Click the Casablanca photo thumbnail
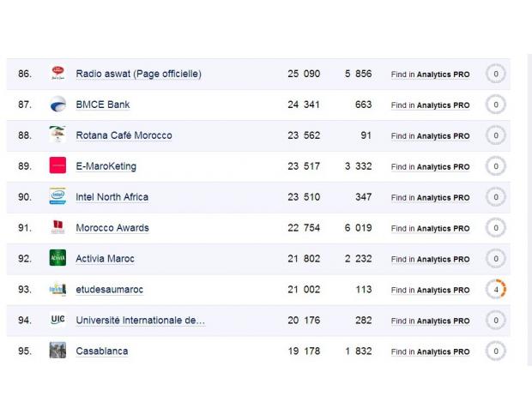The height and width of the screenshot is (420, 532). click(57, 351)
